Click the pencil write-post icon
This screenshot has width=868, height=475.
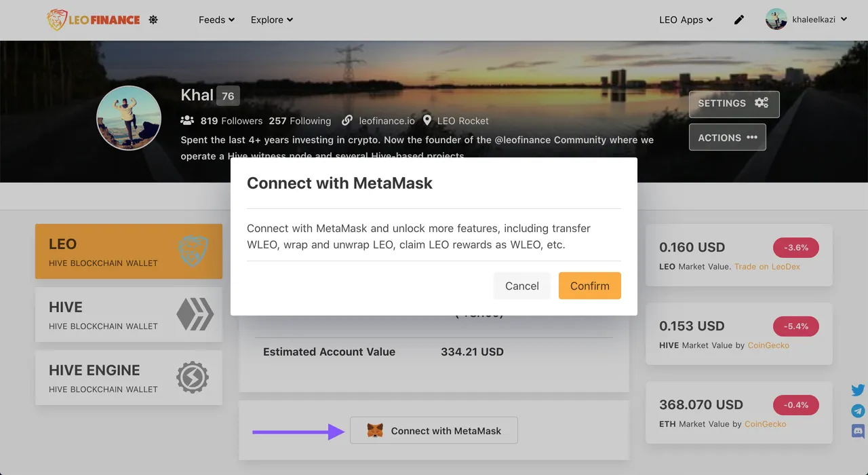[739, 20]
